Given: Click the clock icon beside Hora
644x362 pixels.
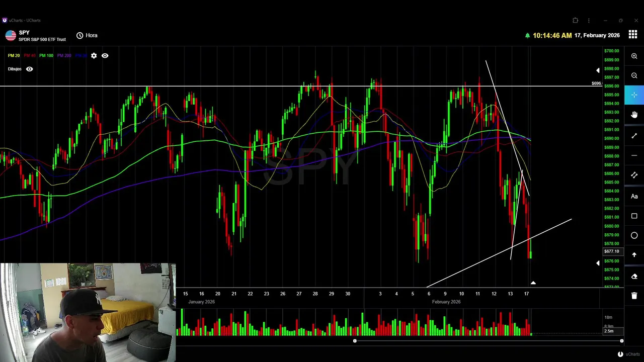Looking at the screenshot, I should tap(79, 35).
